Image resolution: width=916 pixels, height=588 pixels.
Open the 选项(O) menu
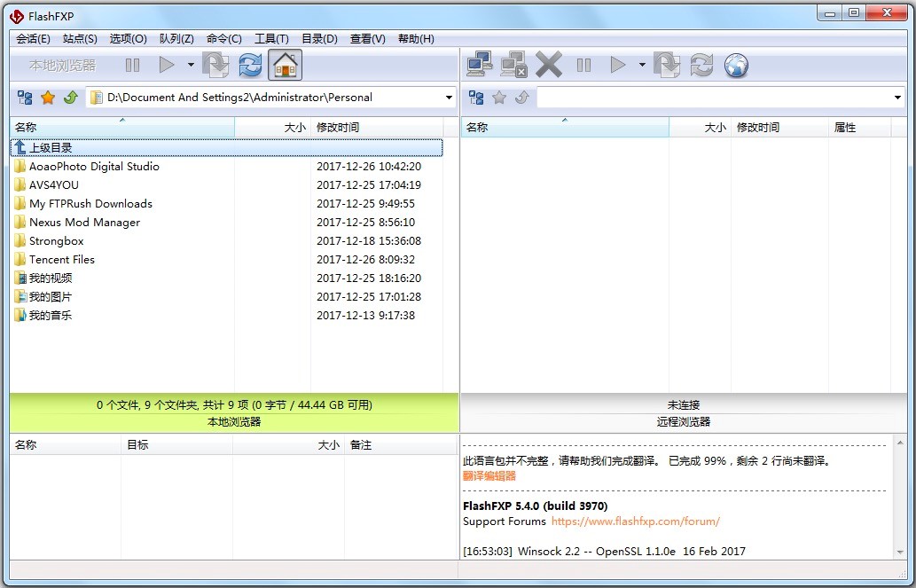coord(128,39)
